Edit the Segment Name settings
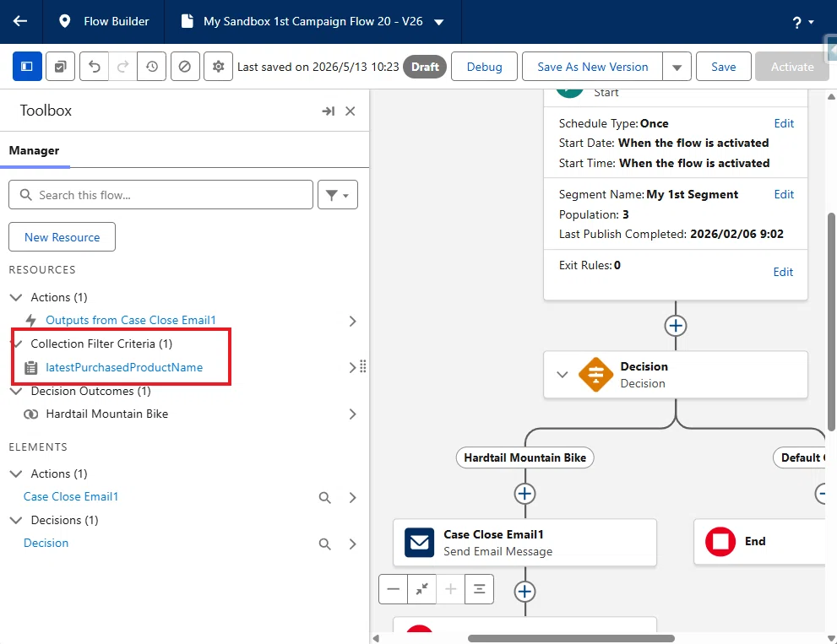Screen dimensions: 837x644 tap(784, 194)
